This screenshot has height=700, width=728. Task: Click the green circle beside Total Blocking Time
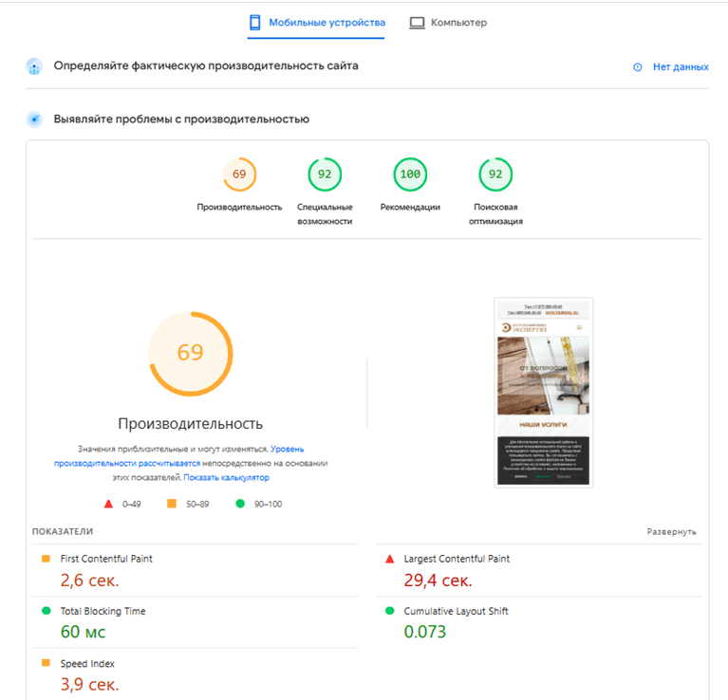click(x=46, y=611)
